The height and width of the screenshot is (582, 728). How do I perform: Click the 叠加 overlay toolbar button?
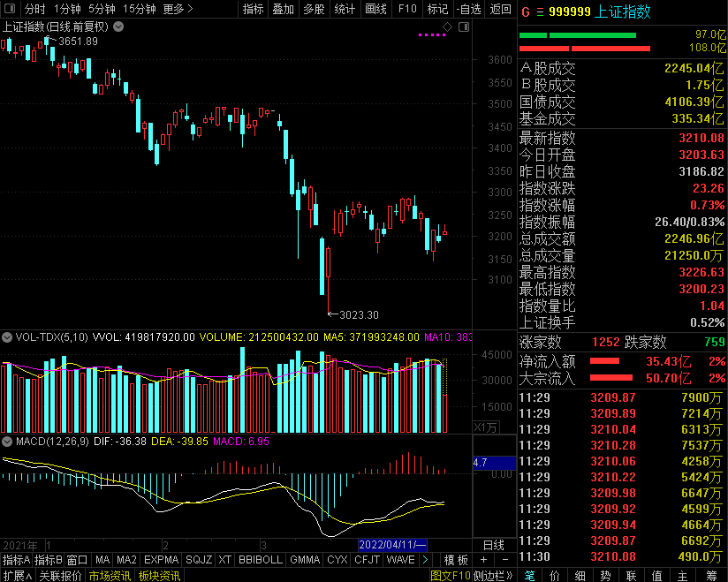283,9
